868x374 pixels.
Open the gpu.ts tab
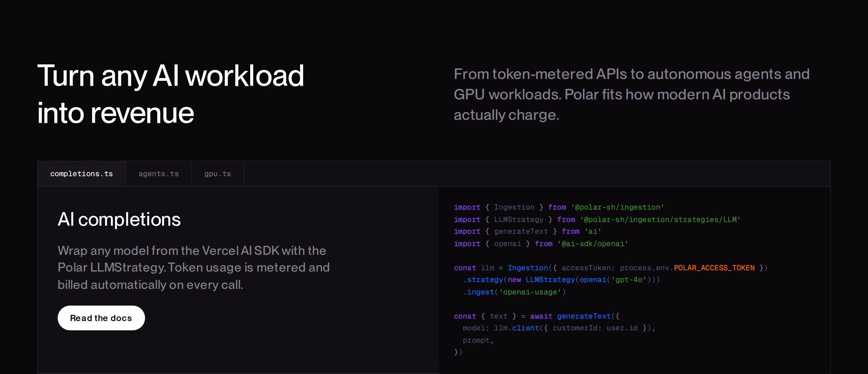coord(218,174)
